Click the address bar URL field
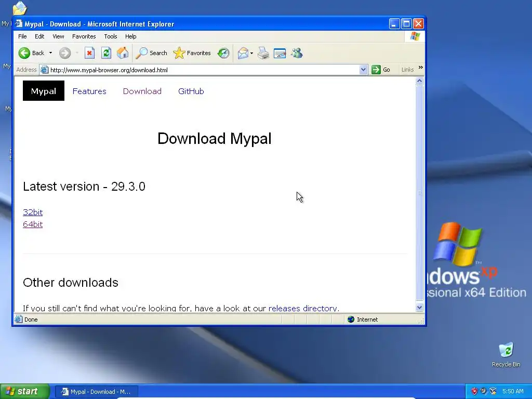 [204, 70]
